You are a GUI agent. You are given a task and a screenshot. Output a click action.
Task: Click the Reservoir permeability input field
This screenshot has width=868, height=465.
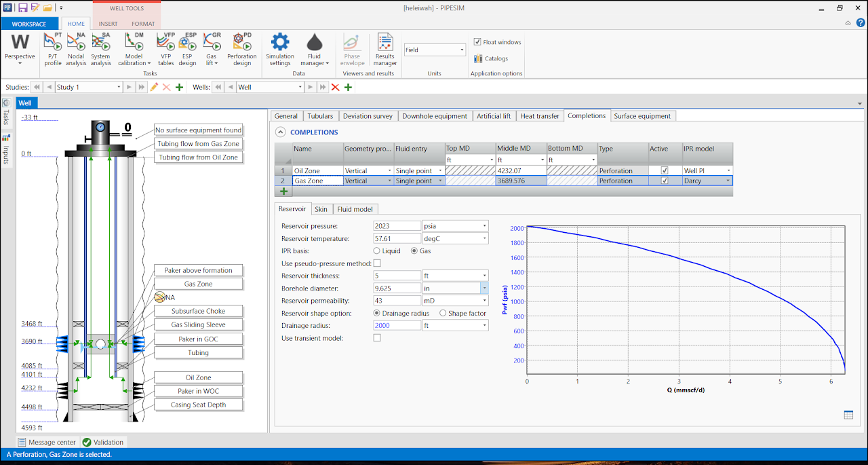pyautogui.click(x=397, y=300)
